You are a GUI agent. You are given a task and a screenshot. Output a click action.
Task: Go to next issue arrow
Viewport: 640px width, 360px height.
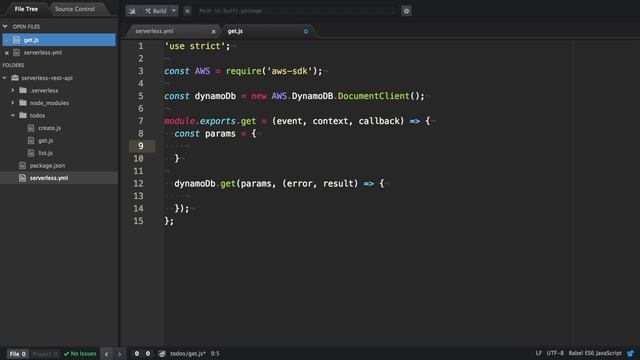pyautogui.click(x=120, y=354)
